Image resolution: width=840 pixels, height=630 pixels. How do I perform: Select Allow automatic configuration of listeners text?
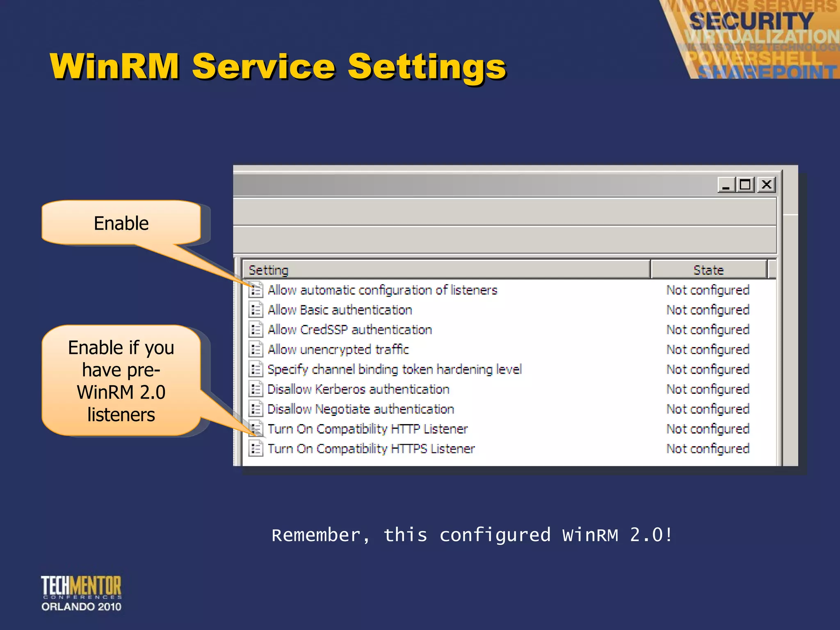point(382,290)
